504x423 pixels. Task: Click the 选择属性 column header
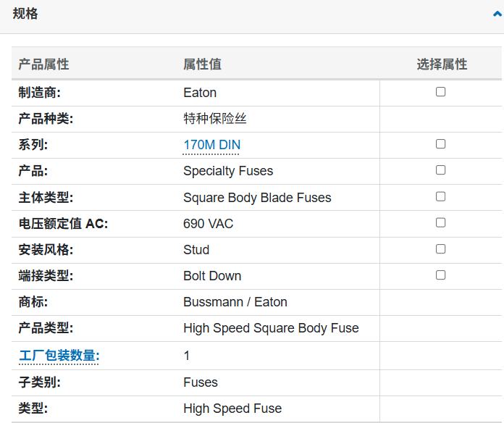442,64
